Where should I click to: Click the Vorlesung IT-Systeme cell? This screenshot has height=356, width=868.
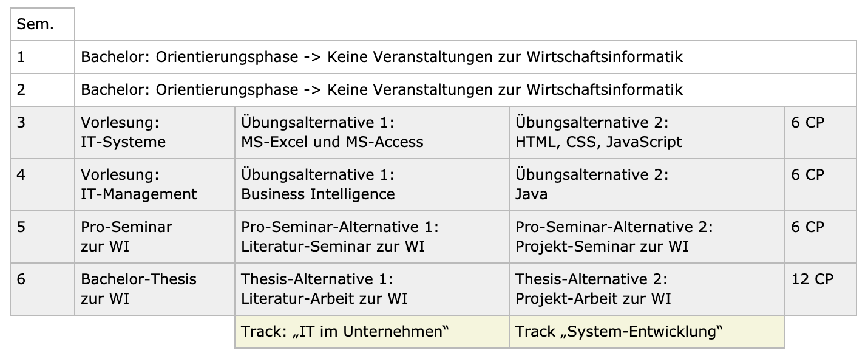tap(154, 132)
